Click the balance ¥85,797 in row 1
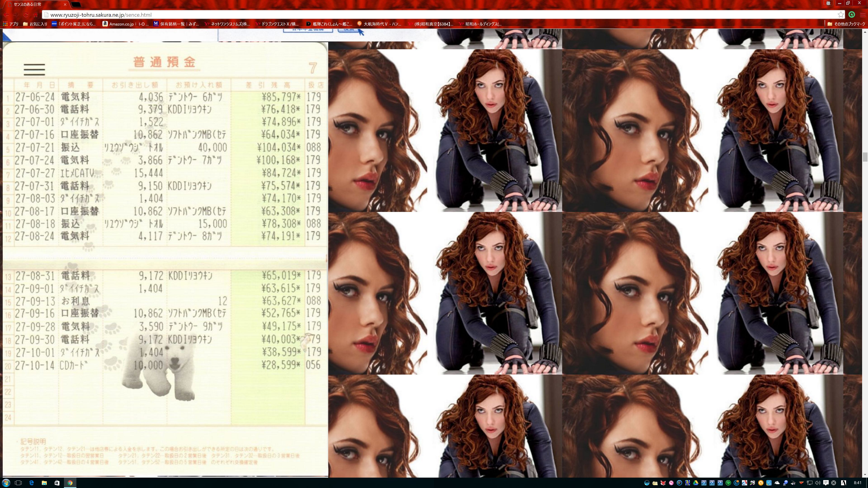The height and width of the screenshot is (488, 868). click(x=281, y=97)
